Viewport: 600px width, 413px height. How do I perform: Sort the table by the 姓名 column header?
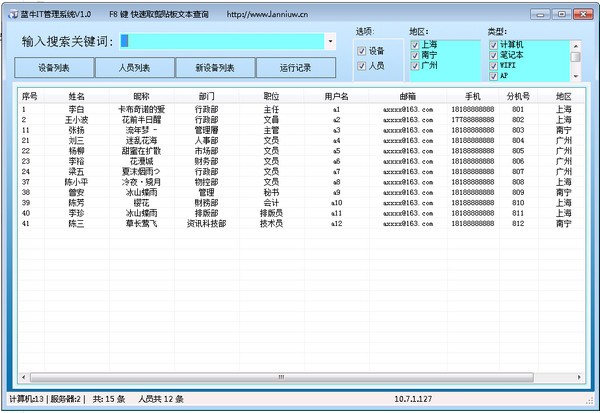(76, 97)
